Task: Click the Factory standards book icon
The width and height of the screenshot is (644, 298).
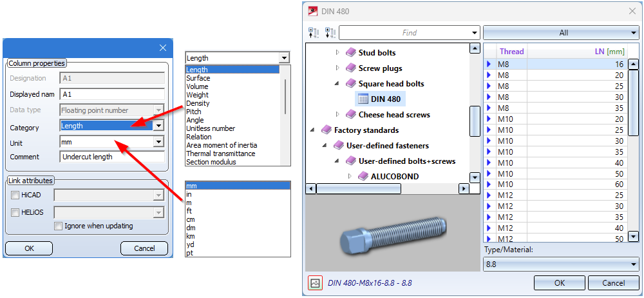Action: pyautogui.click(x=326, y=130)
